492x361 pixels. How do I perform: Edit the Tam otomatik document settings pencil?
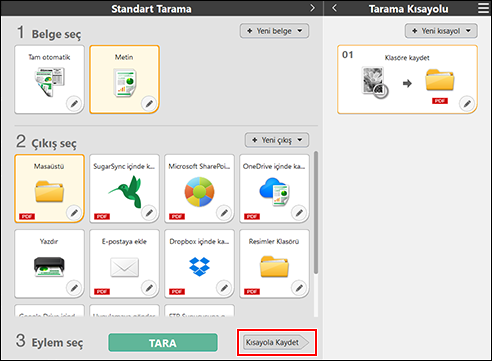(x=74, y=104)
